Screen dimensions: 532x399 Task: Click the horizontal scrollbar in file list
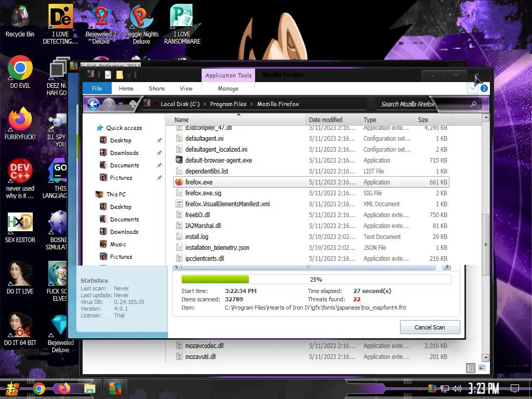click(308, 267)
